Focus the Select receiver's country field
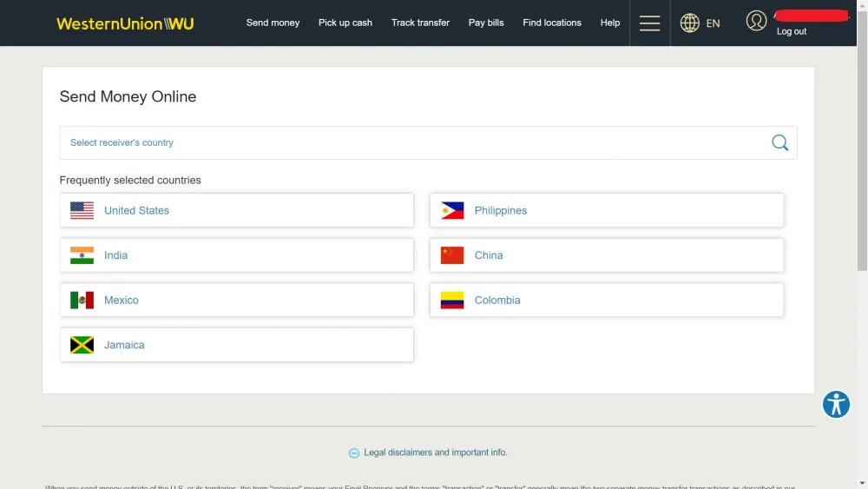Image resolution: width=868 pixels, height=489 pixels. click(x=428, y=143)
